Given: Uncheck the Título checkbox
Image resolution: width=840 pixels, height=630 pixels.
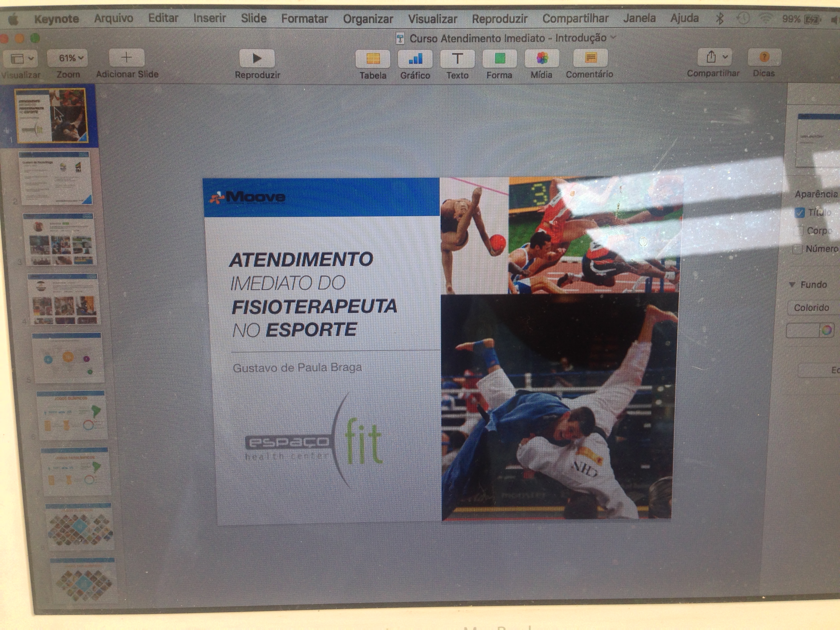Looking at the screenshot, I should coord(799,212).
